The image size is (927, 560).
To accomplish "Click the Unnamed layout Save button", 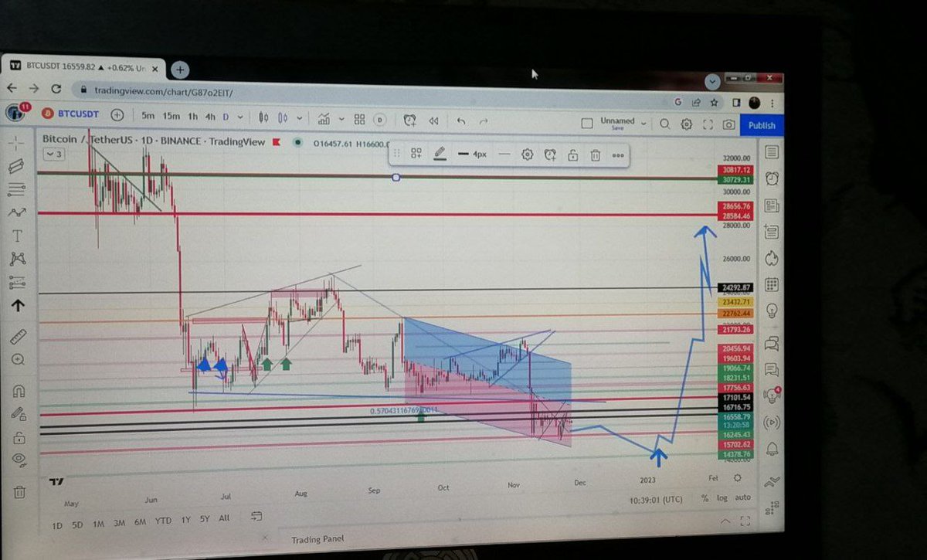I will (x=617, y=127).
